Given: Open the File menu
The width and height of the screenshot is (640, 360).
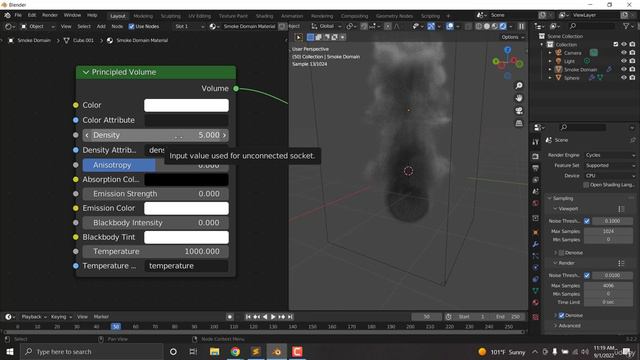Looking at the screenshot, I should click(x=18, y=15).
